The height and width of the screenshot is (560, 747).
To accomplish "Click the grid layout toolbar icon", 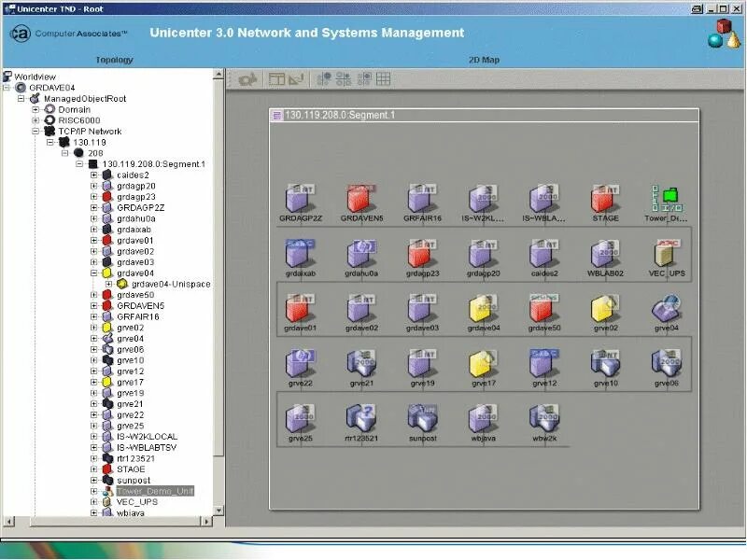I will coord(383,79).
